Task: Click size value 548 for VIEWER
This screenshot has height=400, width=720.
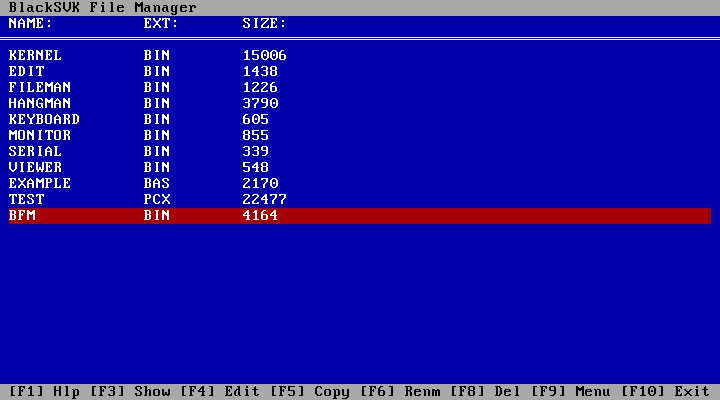Action: point(255,168)
